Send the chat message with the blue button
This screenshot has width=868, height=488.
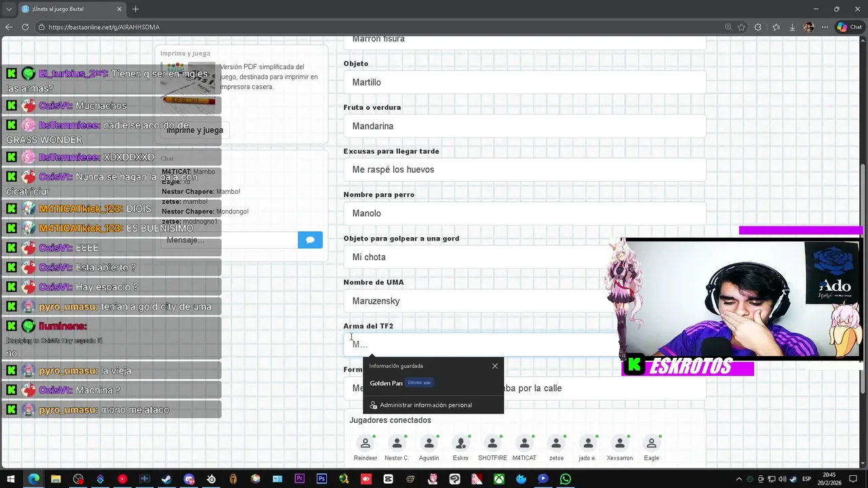pos(310,240)
